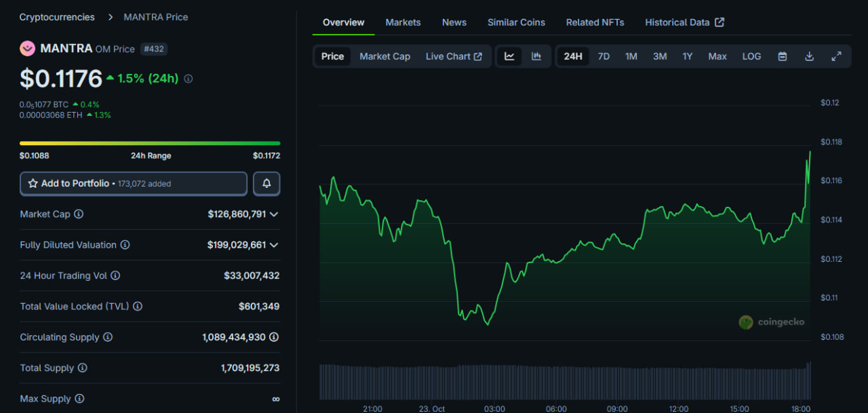This screenshot has width=868, height=413.
Task: Click Add to Portfolio button
Action: pos(134,184)
